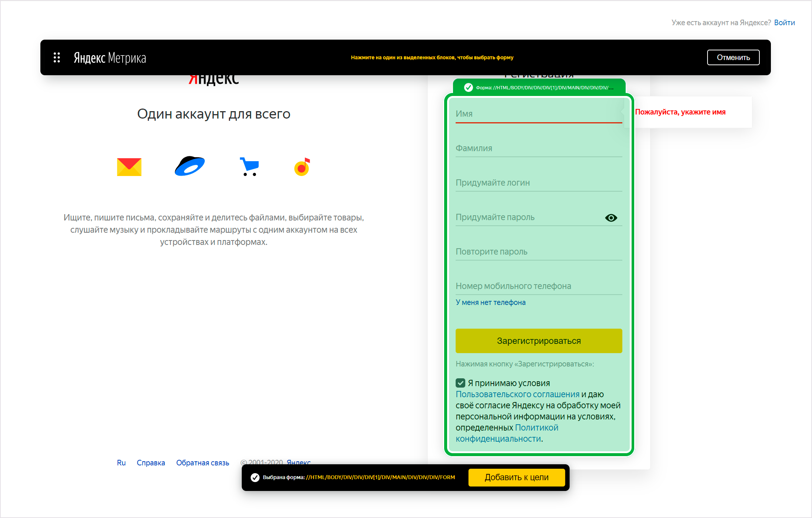The height and width of the screenshot is (518, 812).
Task: Click the Яндекс Метрика logo
Action: pyautogui.click(x=110, y=58)
